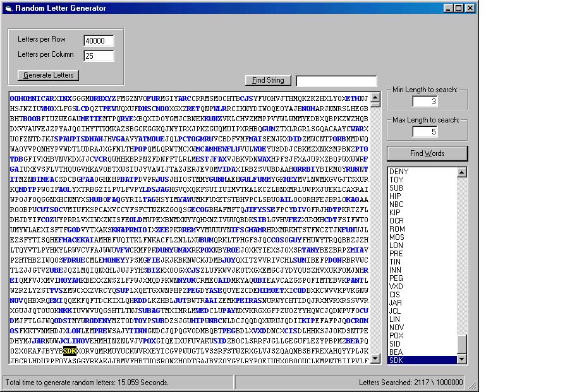Click the Min Length to search field

click(x=425, y=102)
